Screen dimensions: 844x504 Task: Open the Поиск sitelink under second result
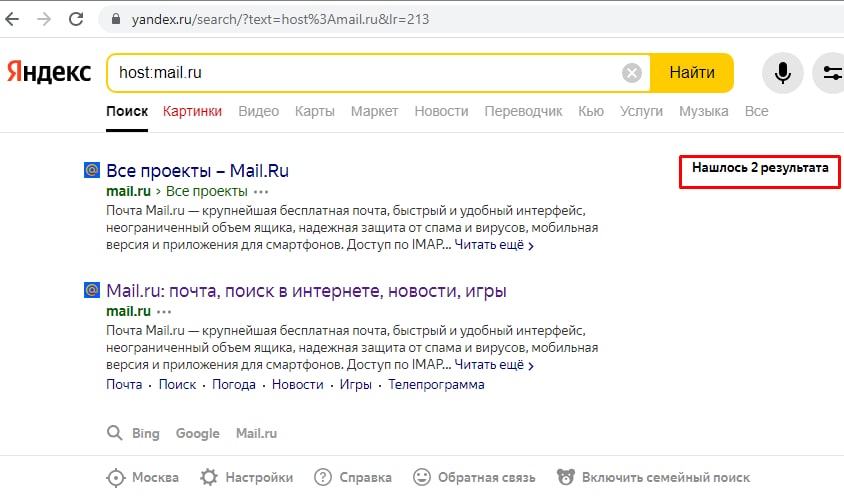[177, 384]
